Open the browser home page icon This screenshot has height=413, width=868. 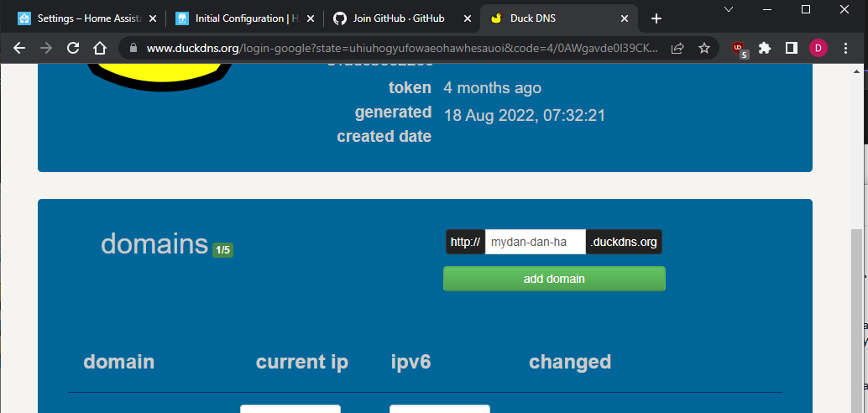(x=100, y=48)
